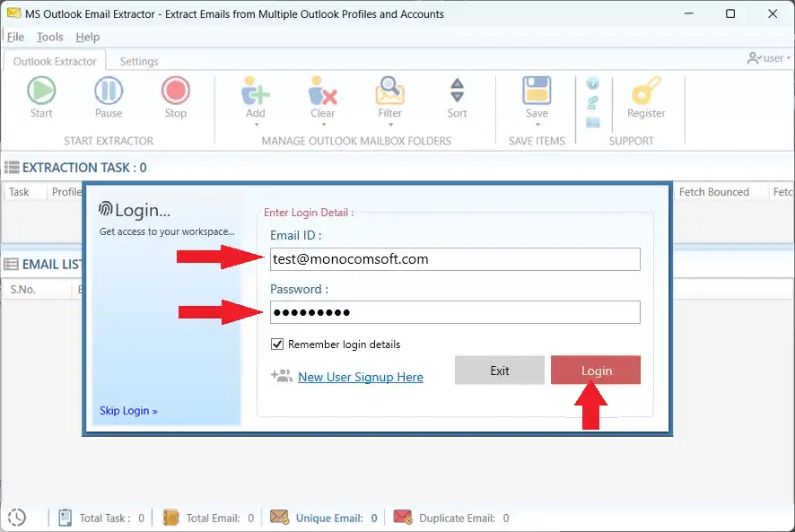Screen dimensions: 795x532
Task: Open the Tools menu
Action: click(x=49, y=37)
